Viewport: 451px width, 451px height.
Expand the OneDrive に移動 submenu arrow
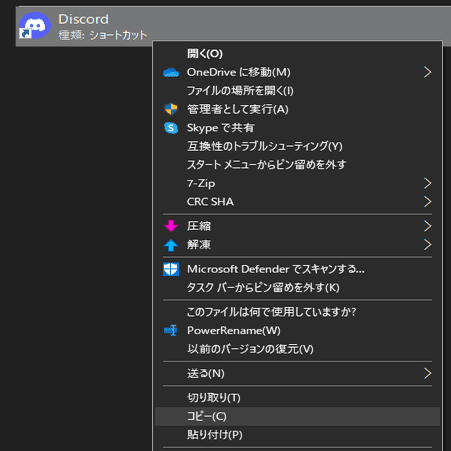[x=427, y=72]
